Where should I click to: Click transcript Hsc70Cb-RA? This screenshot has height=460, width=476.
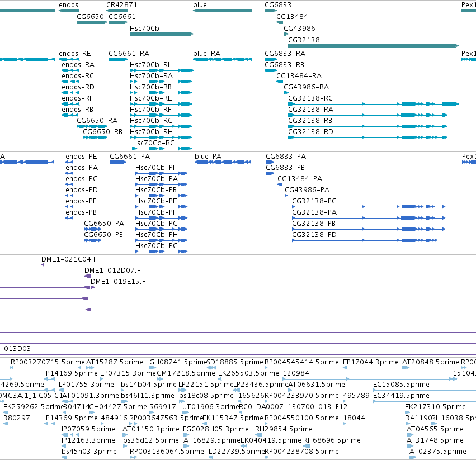tap(151, 76)
